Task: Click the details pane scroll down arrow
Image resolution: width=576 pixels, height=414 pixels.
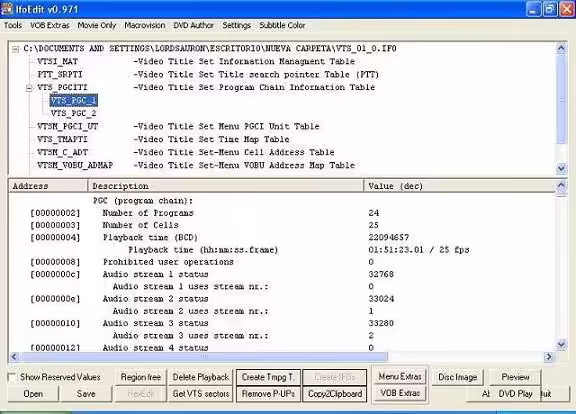Action: (x=561, y=344)
